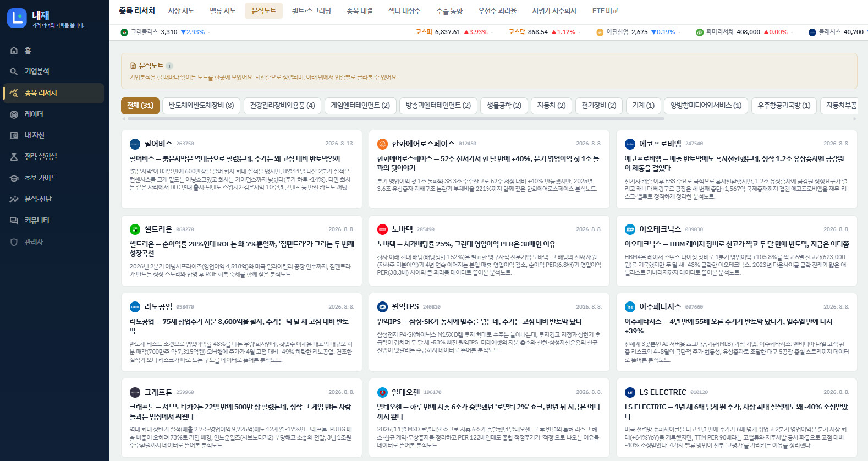Click the 크래프톤 company logo icon
Screen dimensions: 868x461
[x=135, y=392]
